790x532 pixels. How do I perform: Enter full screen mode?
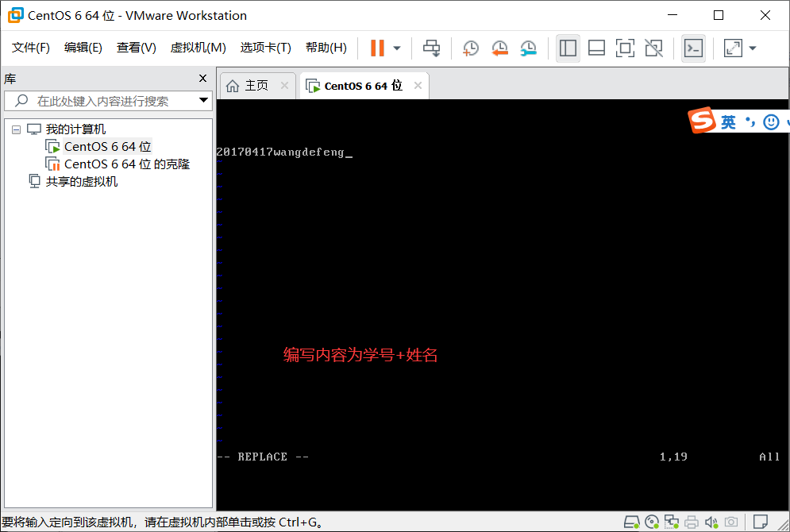(625, 48)
